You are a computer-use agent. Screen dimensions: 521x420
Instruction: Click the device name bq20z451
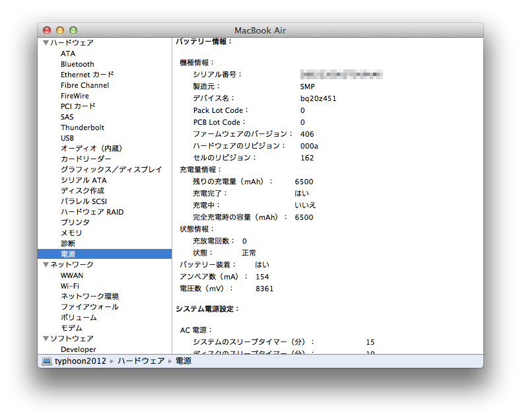click(318, 98)
